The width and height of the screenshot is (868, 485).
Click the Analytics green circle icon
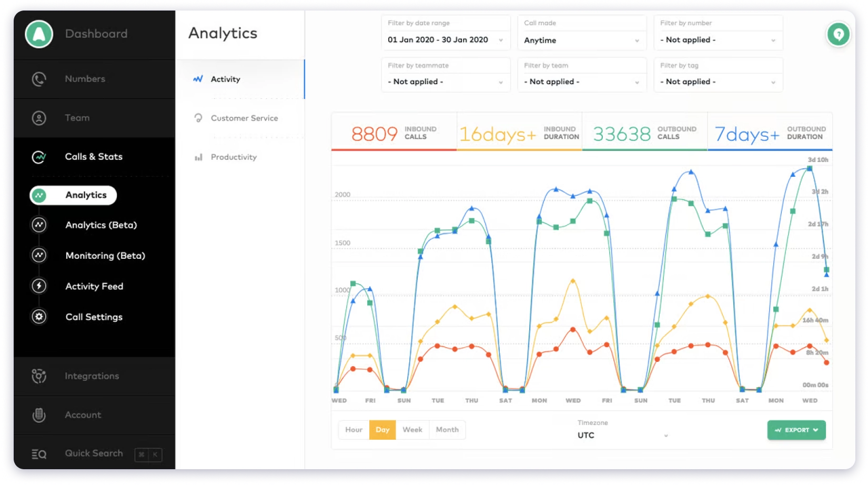click(39, 195)
